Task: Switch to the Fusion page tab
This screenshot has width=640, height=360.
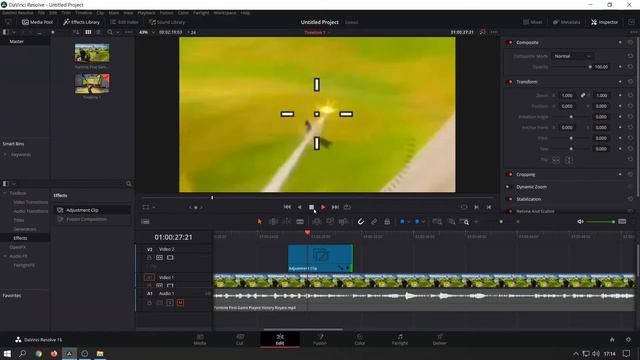Action: click(x=320, y=340)
